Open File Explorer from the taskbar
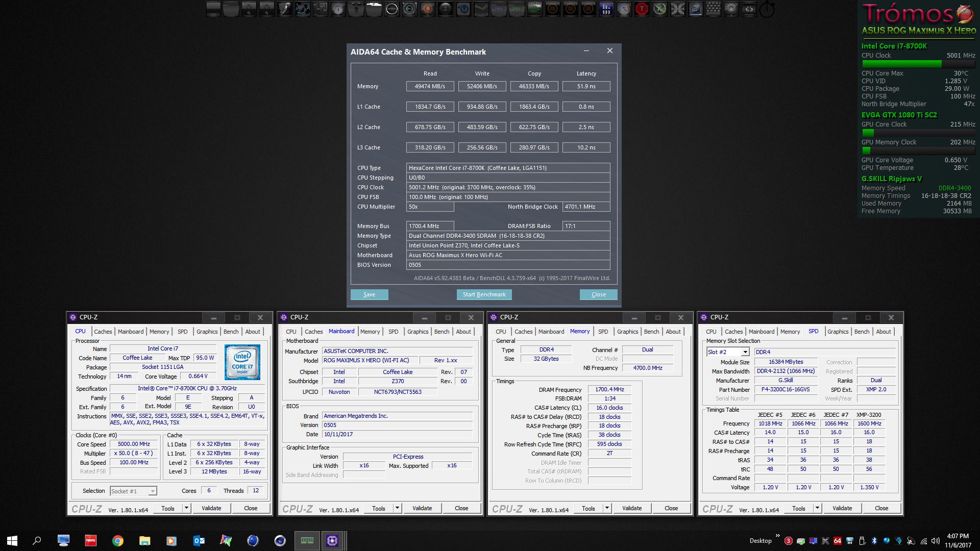The width and height of the screenshot is (980, 551). click(145, 540)
